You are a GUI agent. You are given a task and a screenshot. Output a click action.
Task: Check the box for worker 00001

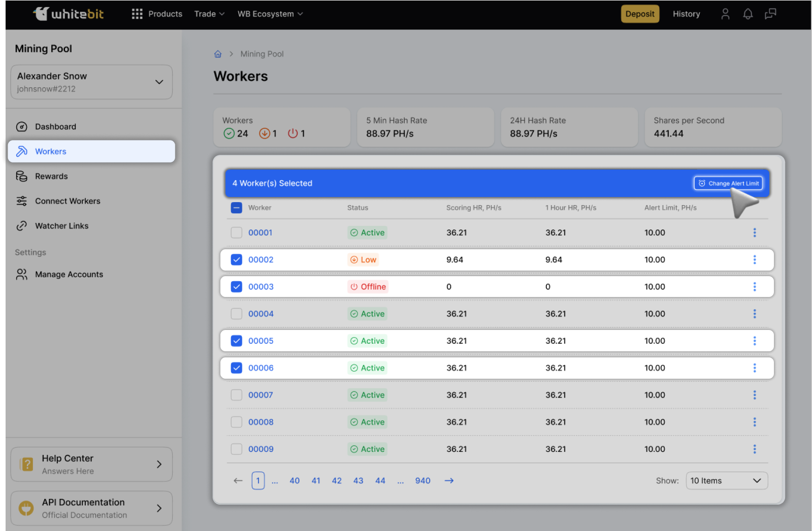click(x=237, y=233)
